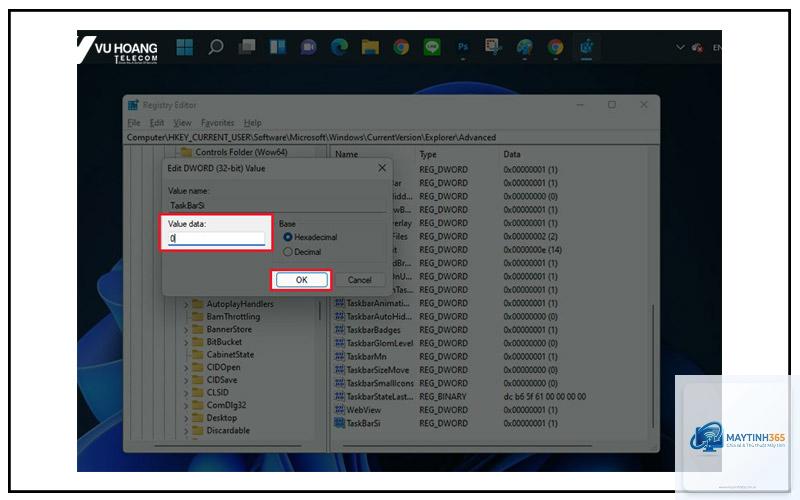The width and height of the screenshot is (800, 500).
Task: Select the TaskbarBadges value icon
Action: pyautogui.click(x=339, y=330)
